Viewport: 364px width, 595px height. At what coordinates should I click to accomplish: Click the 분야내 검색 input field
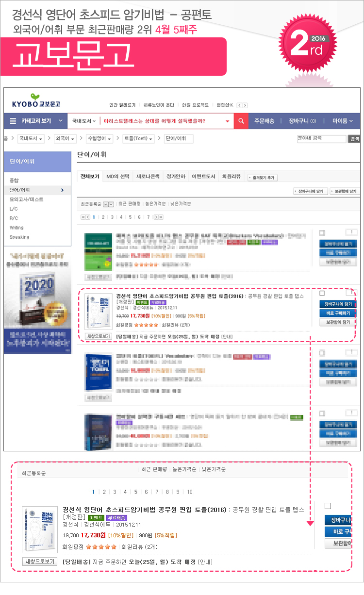tap(321, 138)
